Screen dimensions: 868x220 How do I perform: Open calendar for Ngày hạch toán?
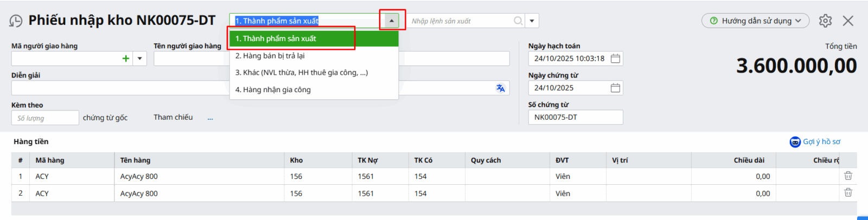click(x=615, y=59)
